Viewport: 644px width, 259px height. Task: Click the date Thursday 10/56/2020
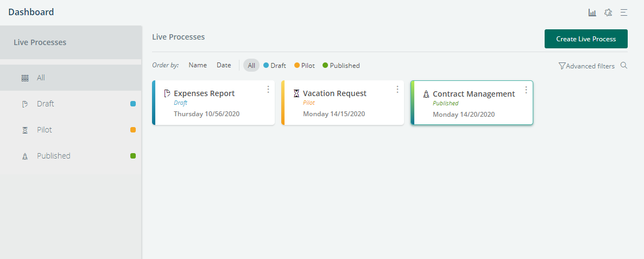click(206, 113)
